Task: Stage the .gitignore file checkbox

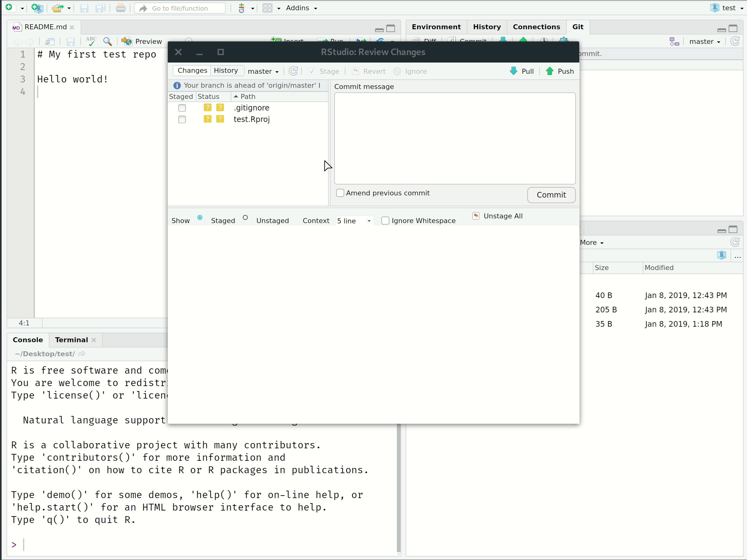Action: pyautogui.click(x=182, y=108)
